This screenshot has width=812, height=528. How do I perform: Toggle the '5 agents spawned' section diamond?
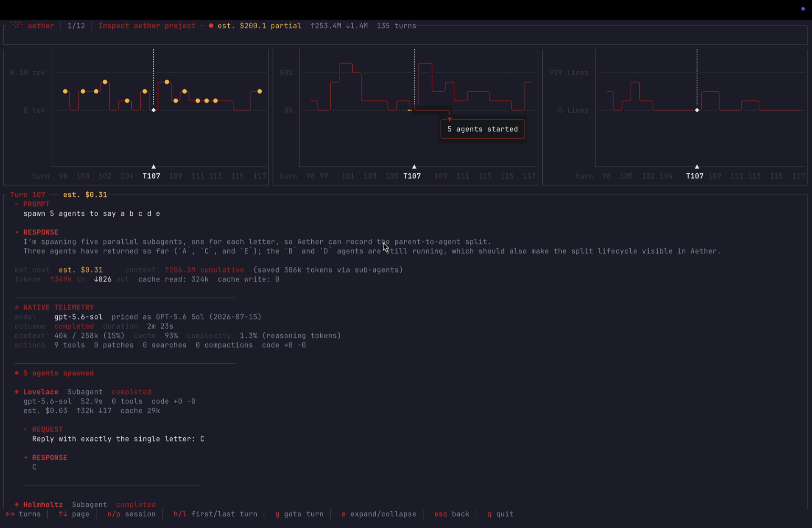17,373
